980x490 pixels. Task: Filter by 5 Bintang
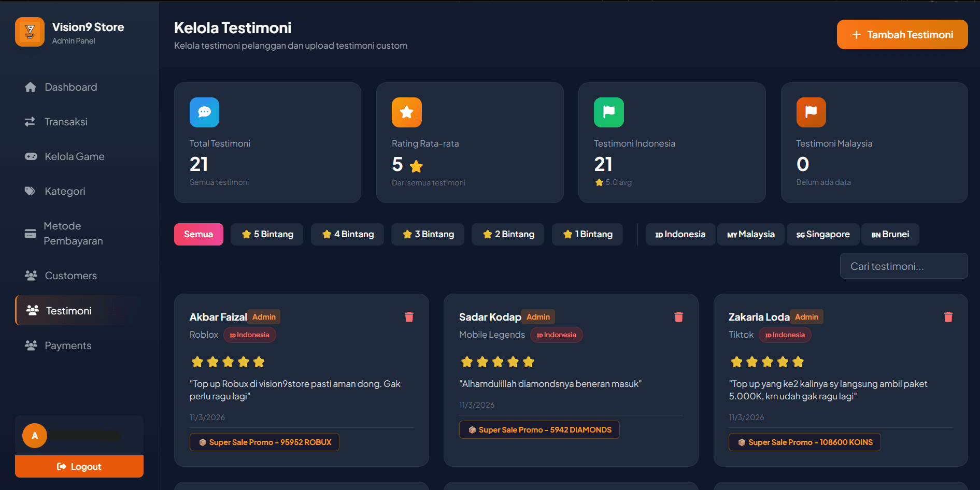pos(267,234)
